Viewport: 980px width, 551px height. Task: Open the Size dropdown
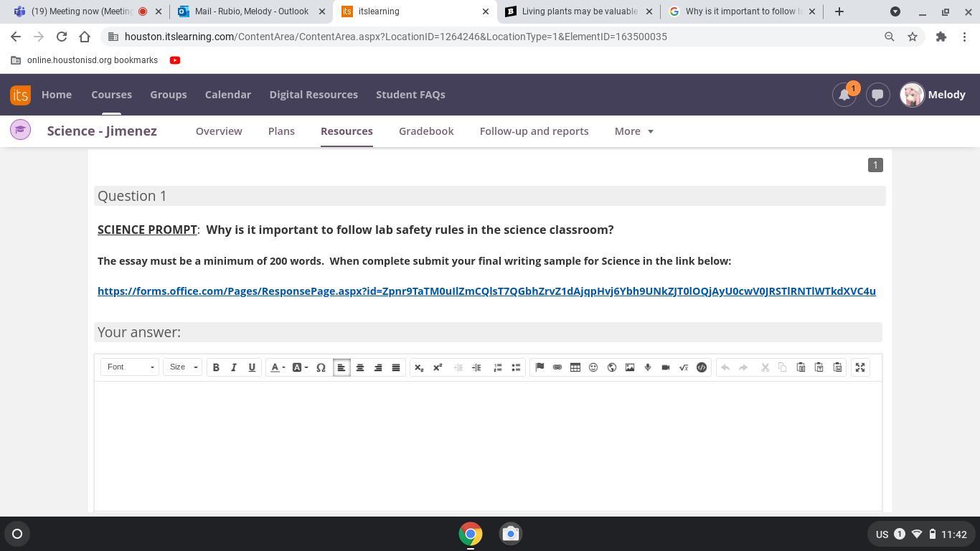pos(182,367)
